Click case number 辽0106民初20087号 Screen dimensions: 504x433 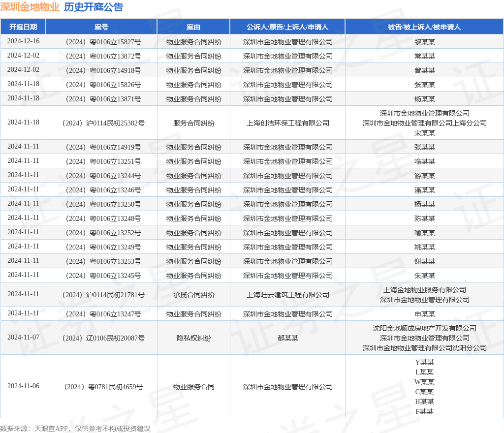[x=103, y=338]
